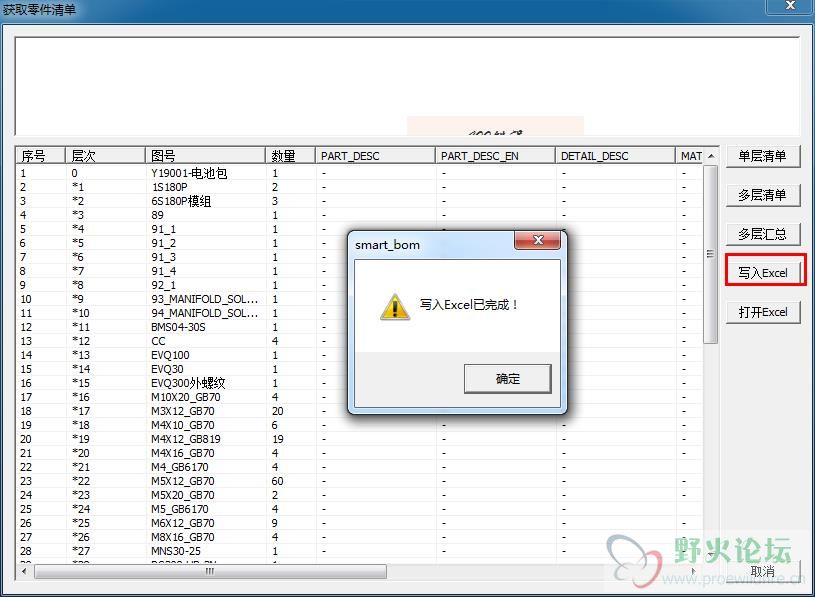Click the 层次 column header

pos(104,156)
